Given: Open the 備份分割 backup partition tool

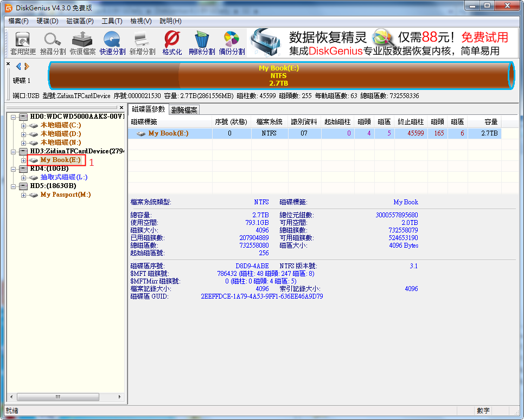Looking at the screenshot, I should pos(232,43).
